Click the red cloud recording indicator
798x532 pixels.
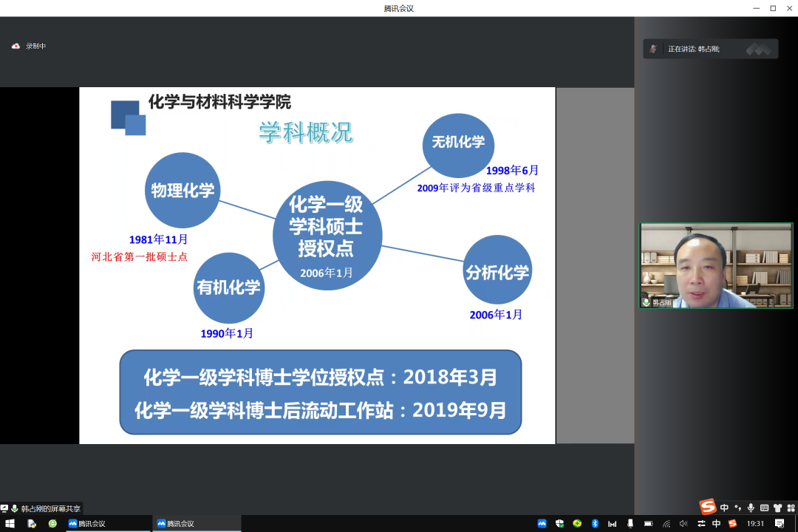[x=16, y=46]
